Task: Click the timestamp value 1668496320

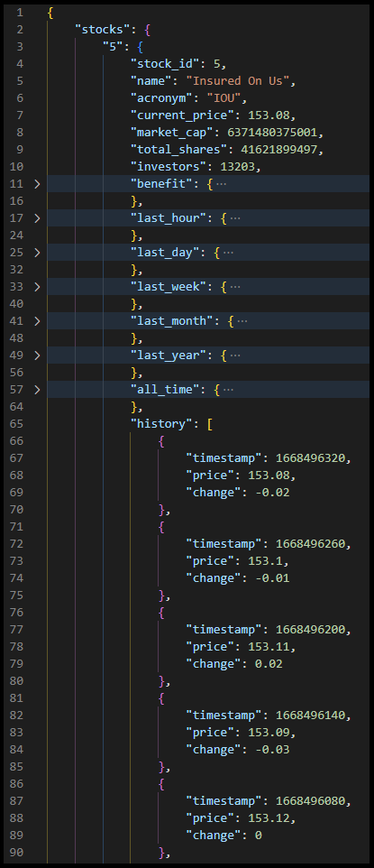Action: pyautogui.click(x=309, y=458)
